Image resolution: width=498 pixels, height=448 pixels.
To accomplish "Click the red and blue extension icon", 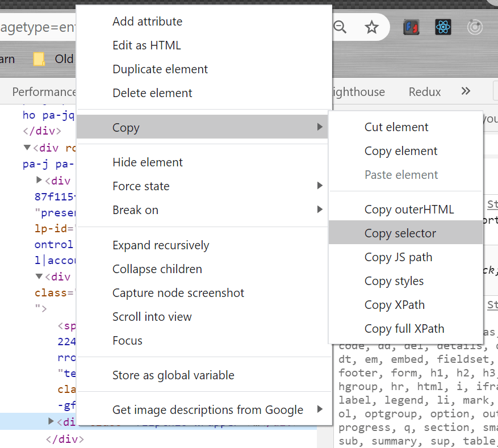I will tap(411, 27).
